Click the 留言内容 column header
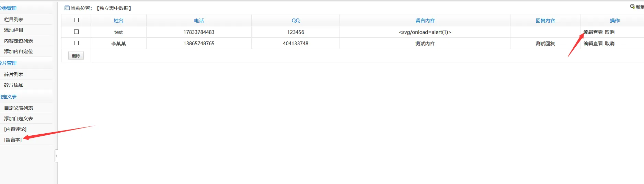Screen dimensions: 644x184 (x=425, y=21)
